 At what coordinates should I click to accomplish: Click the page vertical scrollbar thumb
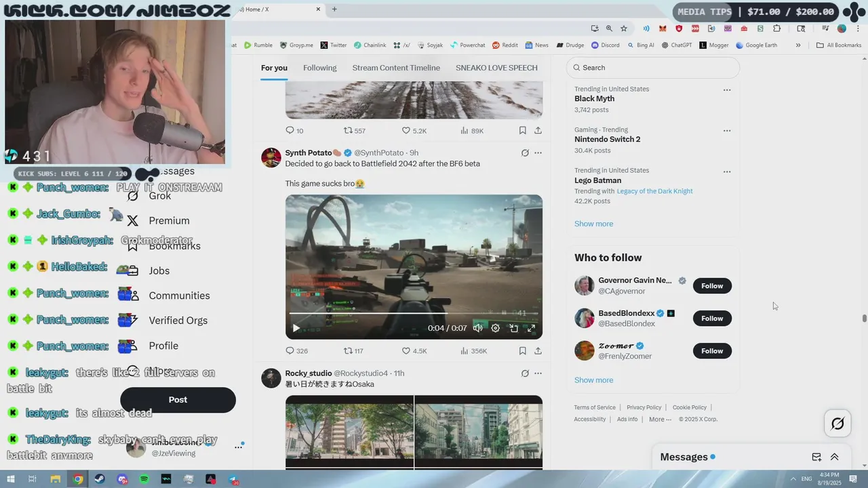click(864, 319)
